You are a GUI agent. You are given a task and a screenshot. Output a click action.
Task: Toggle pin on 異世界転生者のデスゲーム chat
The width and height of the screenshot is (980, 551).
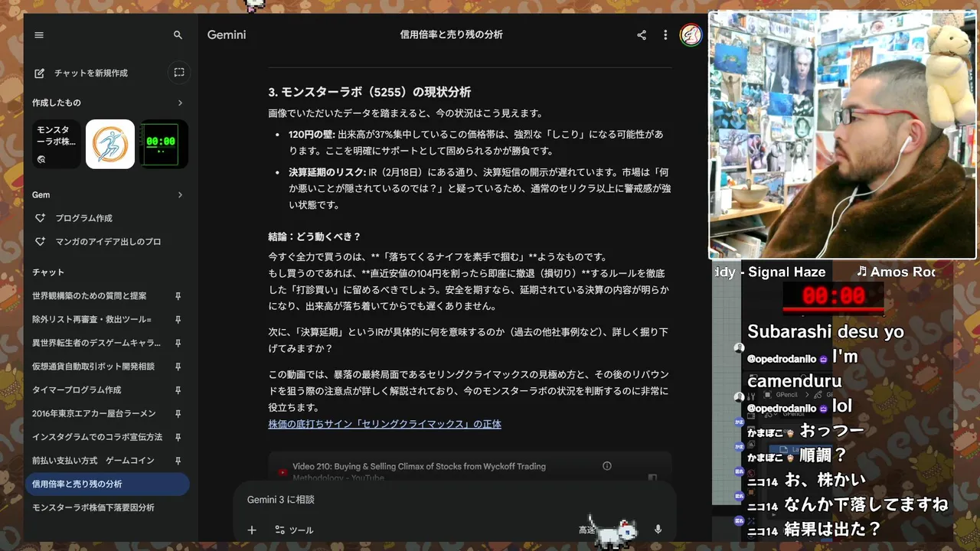[178, 343]
